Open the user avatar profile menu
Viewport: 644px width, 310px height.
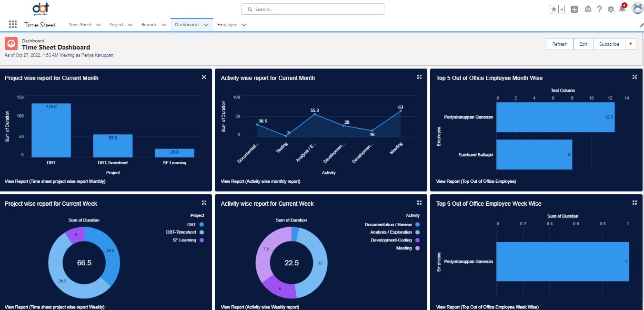click(x=637, y=9)
